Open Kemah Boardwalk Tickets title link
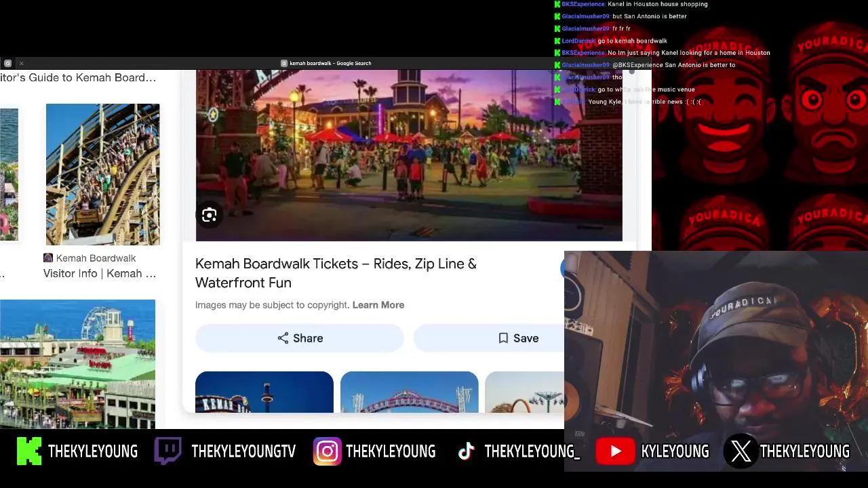This screenshot has width=868, height=488. [x=336, y=273]
